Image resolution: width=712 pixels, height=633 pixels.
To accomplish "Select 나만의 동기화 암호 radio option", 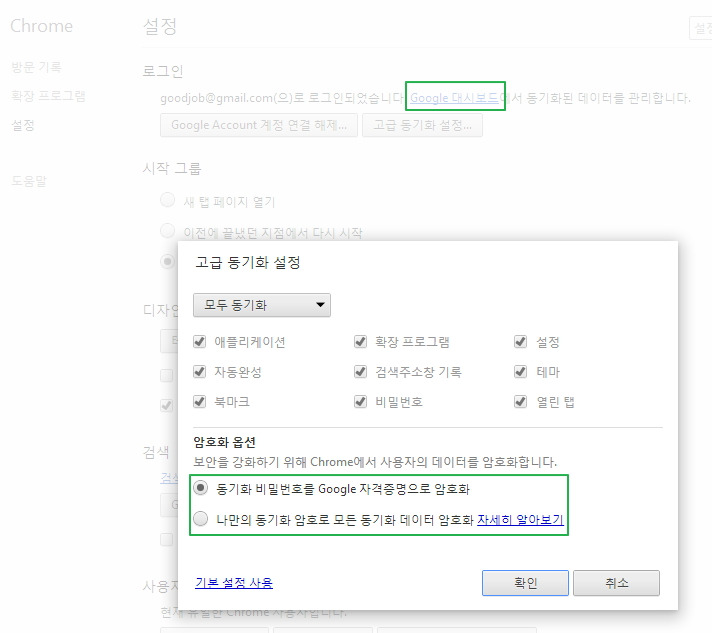I will 200,519.
